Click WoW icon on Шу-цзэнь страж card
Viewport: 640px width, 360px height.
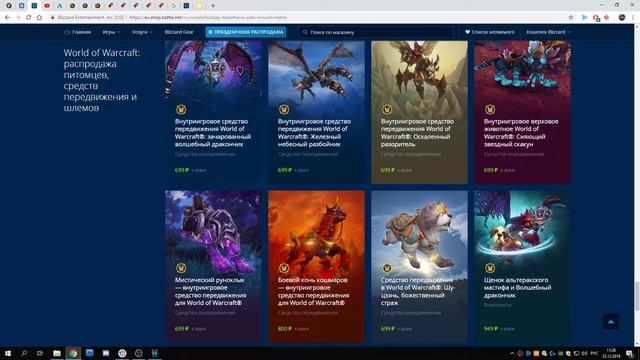387,268
